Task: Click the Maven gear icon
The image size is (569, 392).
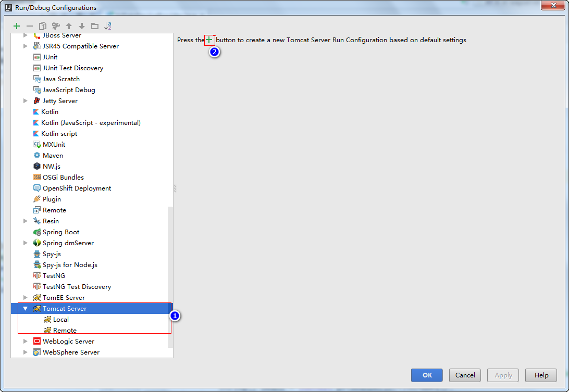Action: (36, 156)
